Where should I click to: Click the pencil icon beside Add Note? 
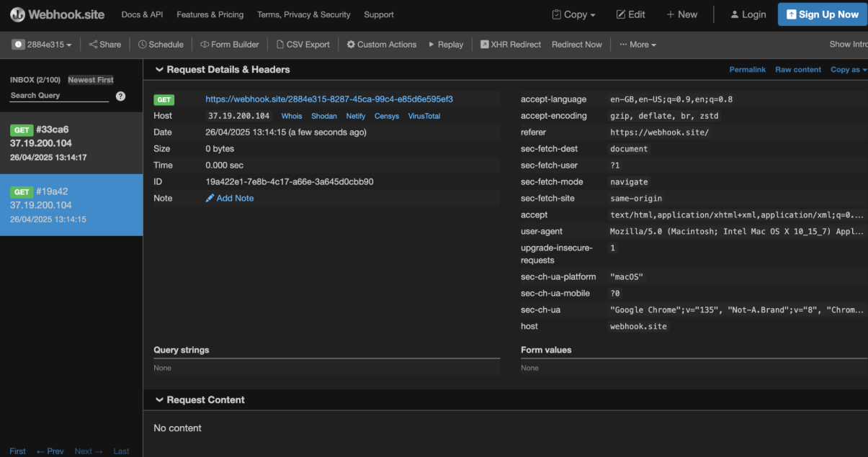click(x=210, y=198)
